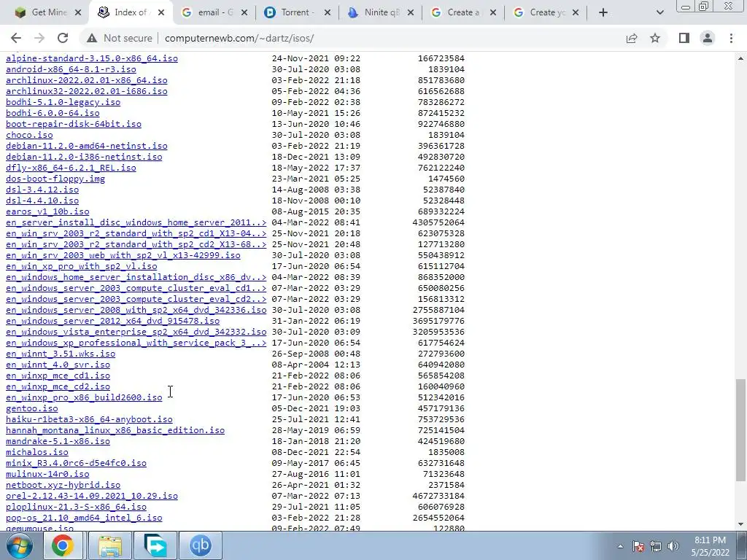Image resolution: width=747 pixels, height=560 pixels.
Task: Bookmark this page with the star
Action: click(655, 38)
